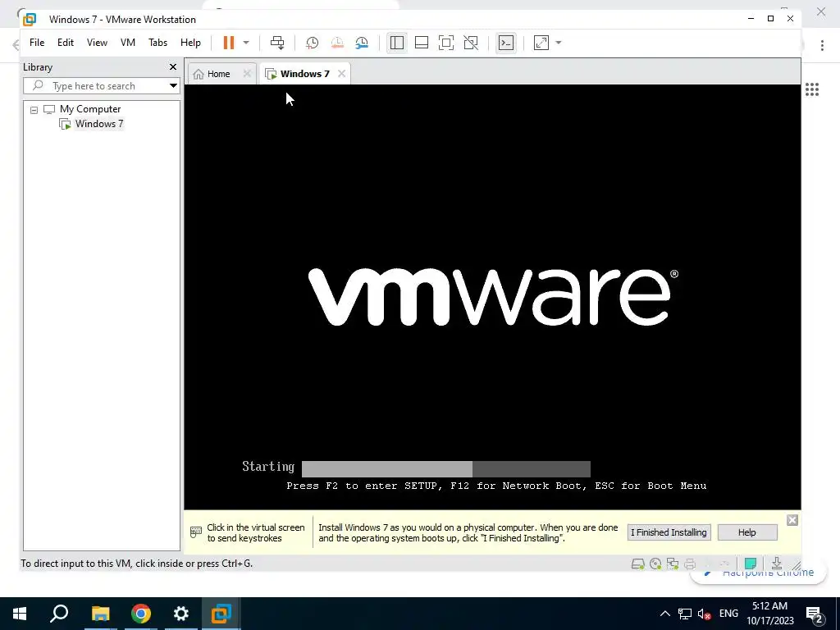Select My Computer in the Library

(90, 109)
